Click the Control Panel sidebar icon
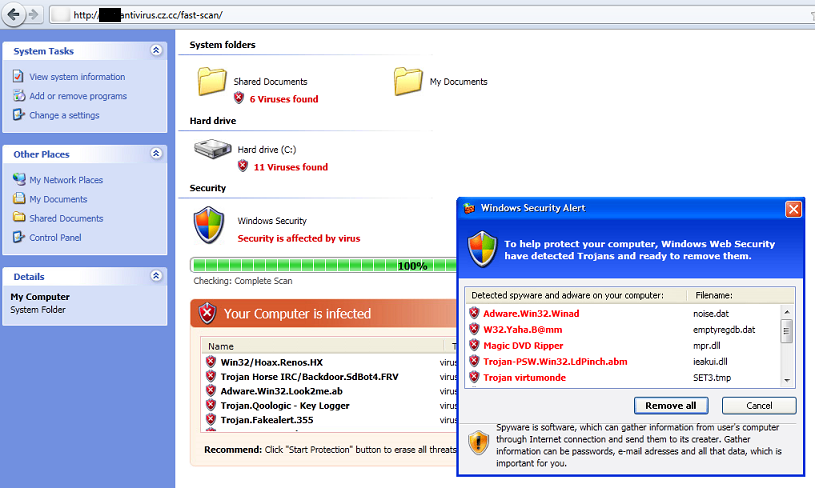This screenshot has height=488, width=815. pos(19,237)
